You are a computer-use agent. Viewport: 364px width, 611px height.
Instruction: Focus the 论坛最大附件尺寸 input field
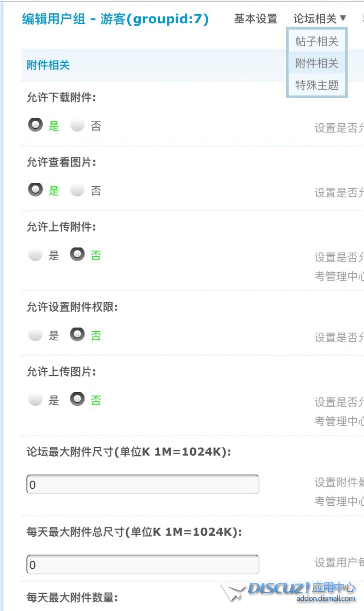point(143,484)
